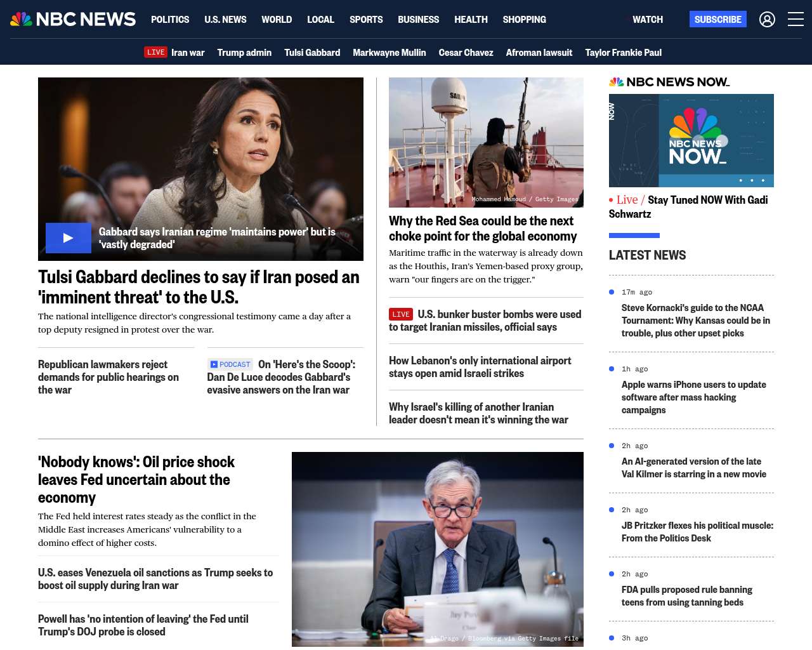Image resolution: width=812 pixels, height=650 pixels.
Task: Open the Tulsi Gabbard trending topic
Action: coord(312,53)
